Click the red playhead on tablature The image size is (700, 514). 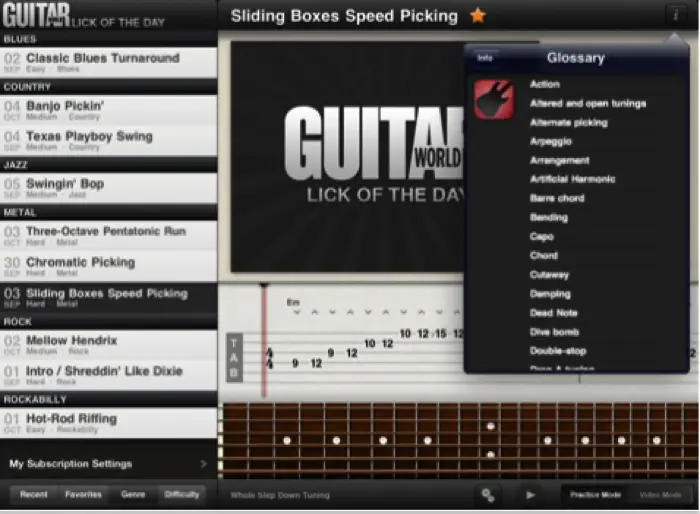pos(264,340)
